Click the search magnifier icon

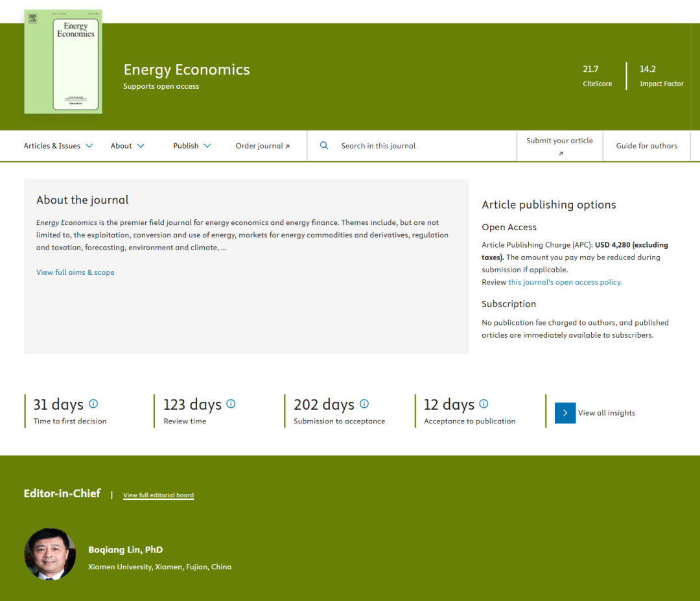click(324, 146)
